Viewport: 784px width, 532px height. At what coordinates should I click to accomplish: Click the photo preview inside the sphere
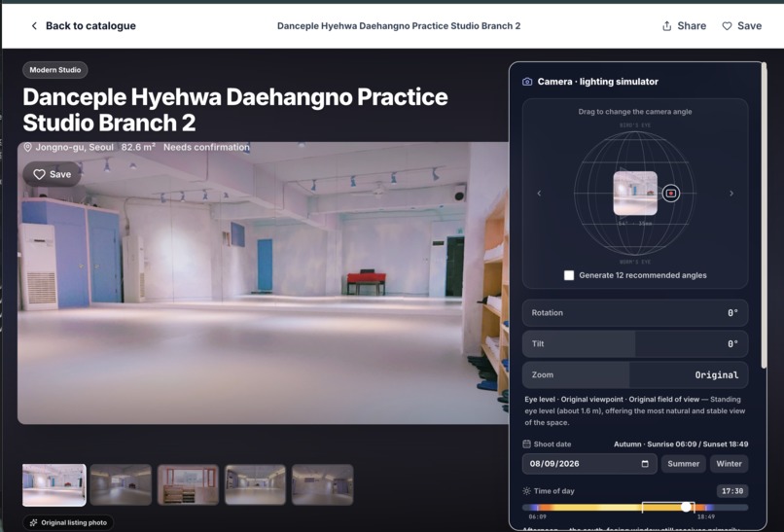(x=635, y=193)
